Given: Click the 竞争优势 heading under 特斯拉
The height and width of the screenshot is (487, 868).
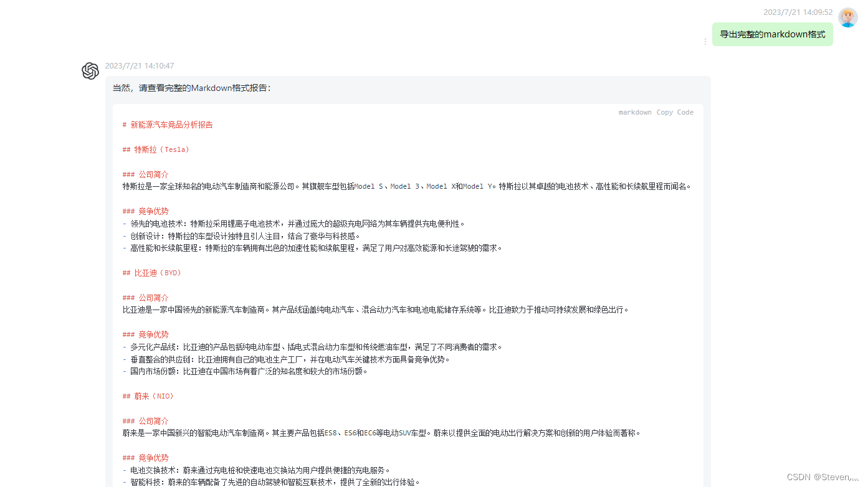Looking at the screenshot, I should (146, 211).
